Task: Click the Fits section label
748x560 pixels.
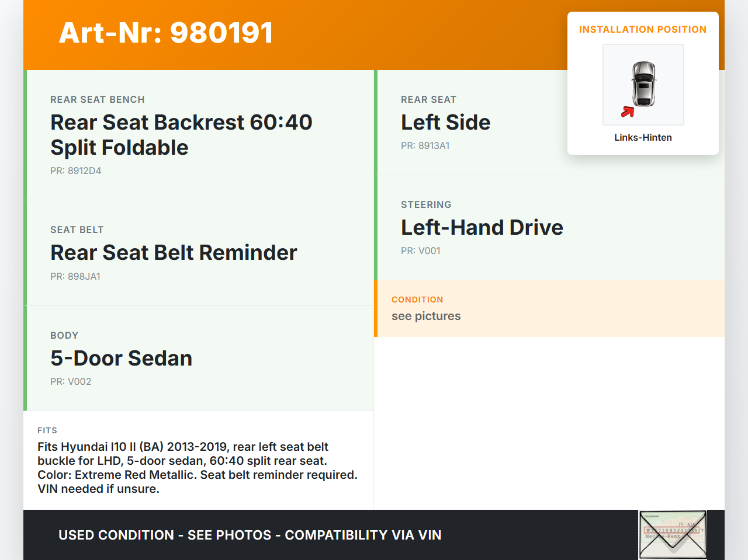Action: 47,430
